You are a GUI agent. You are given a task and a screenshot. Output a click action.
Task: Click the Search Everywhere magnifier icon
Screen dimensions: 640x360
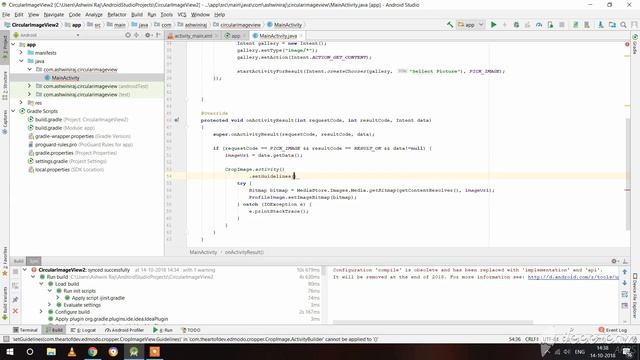click(x=623, y=25)
